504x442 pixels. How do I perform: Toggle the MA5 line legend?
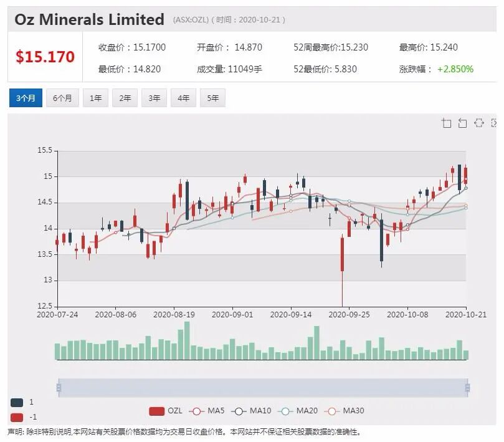[x=207, y=411]
